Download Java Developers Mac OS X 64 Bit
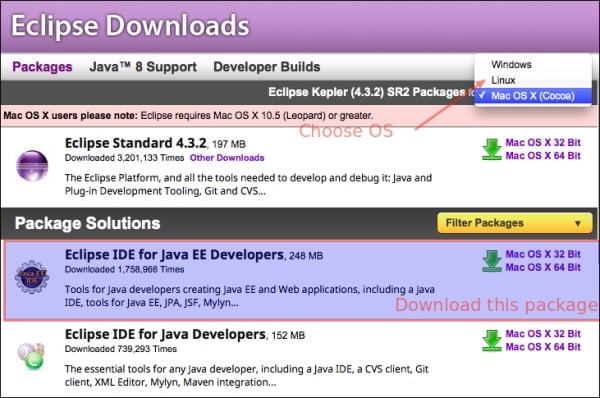 (x=543, y=347)
